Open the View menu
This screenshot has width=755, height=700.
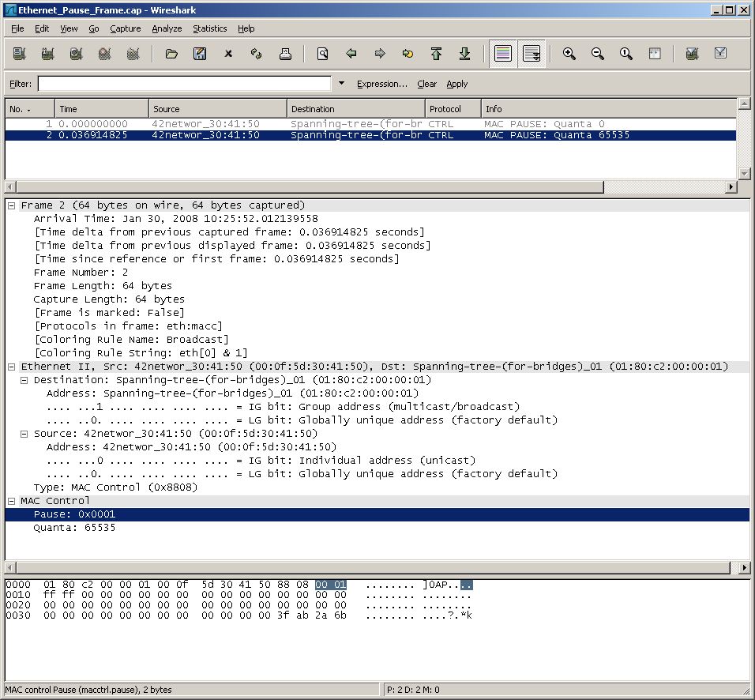tap(69, 28)
